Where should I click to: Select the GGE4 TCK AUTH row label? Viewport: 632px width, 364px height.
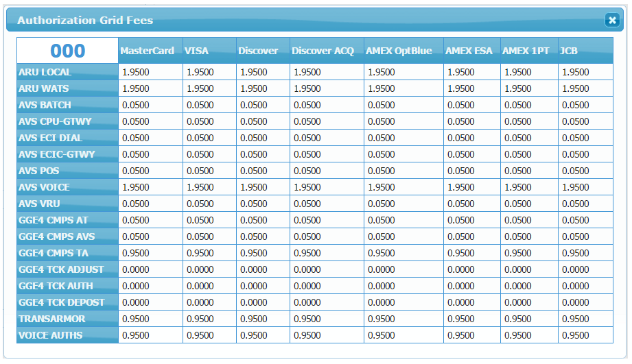click(x=68, y=287)
